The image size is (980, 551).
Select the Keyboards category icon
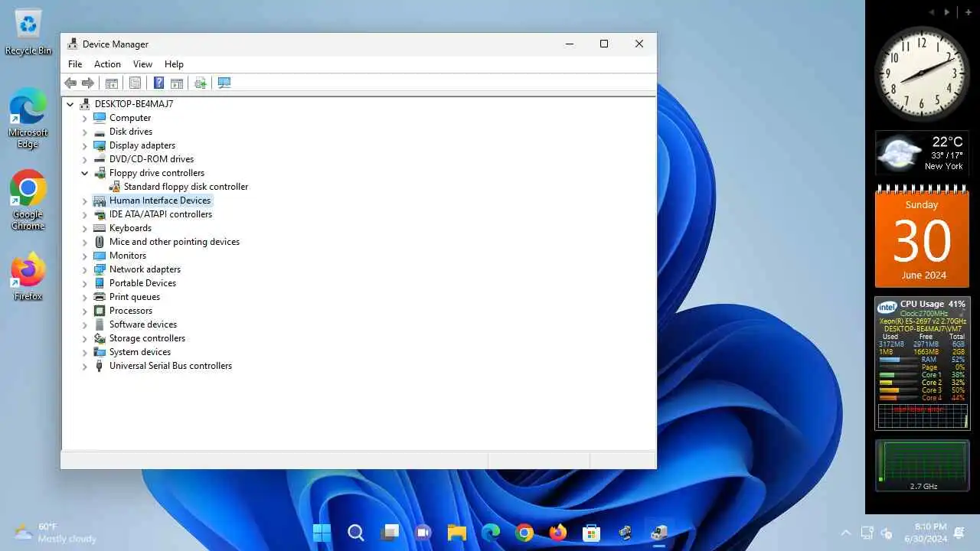coord(100,228)
